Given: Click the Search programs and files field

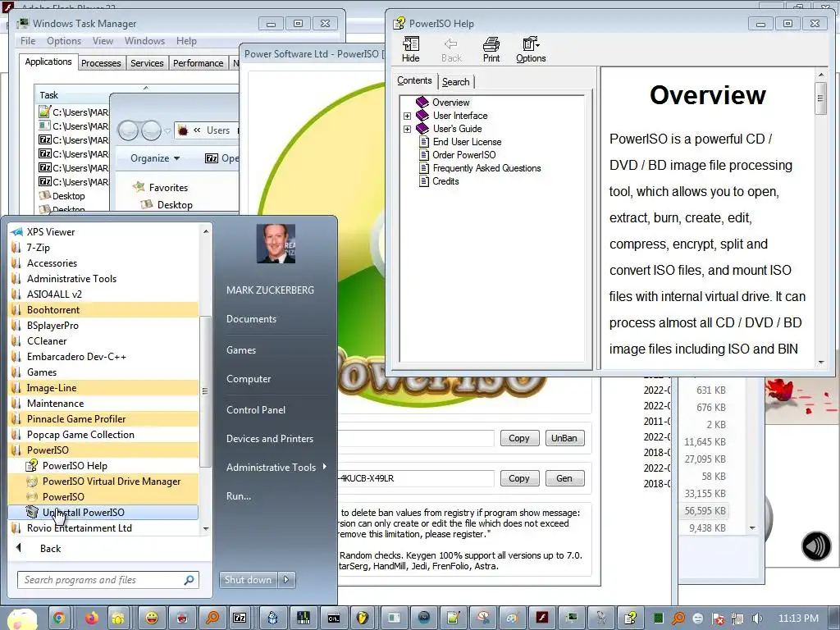Looking at the screenshot, I should [x=107, y=580].
